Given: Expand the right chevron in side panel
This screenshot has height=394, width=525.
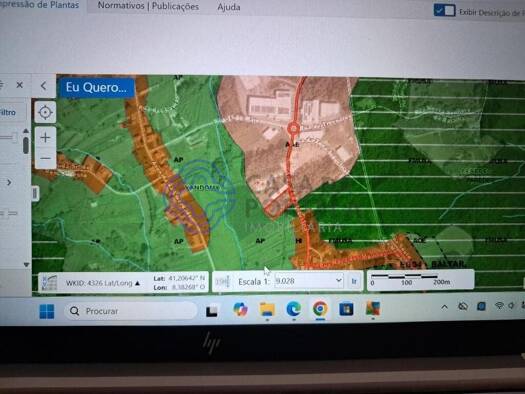Looking at the screenshot, I should pyautogui.click(x=9, y=182).
